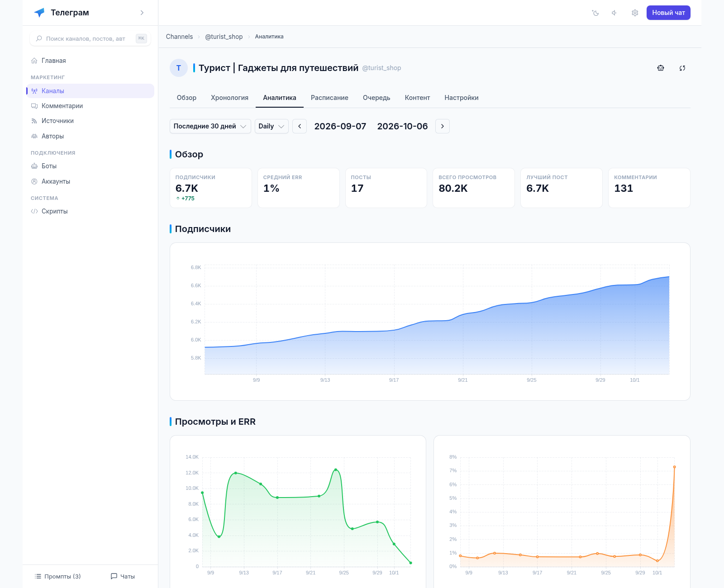Switch to the Настройки tab
724x588 pixels.
(462, 98)
